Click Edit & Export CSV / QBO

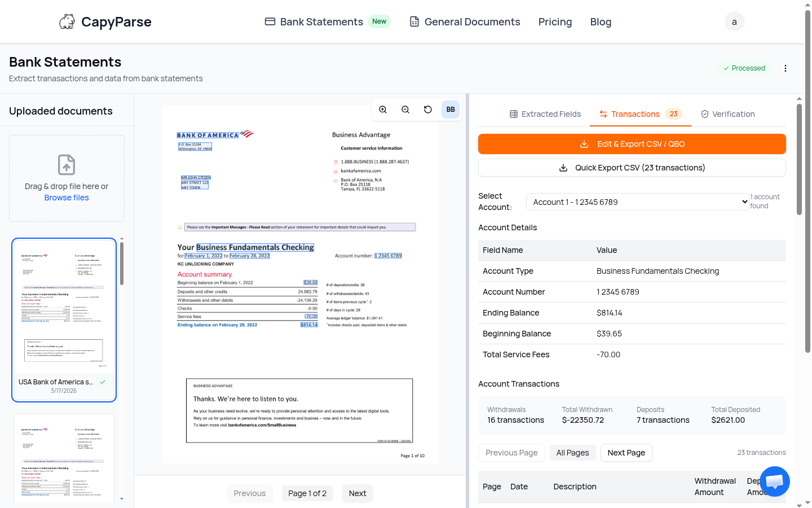[632, 144]
